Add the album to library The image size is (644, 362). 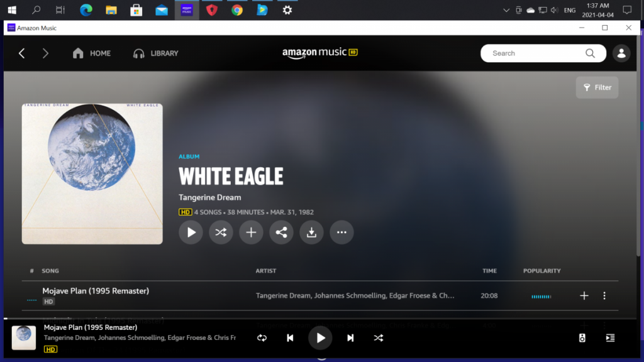click(x=251, y=233)
